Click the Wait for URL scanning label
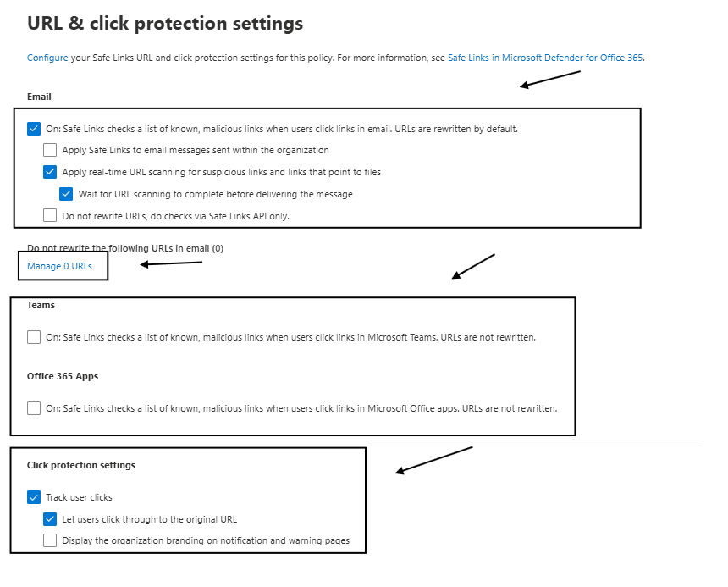Image resolution: width=728 pixels, height=587 pixels. coord(212,193)
